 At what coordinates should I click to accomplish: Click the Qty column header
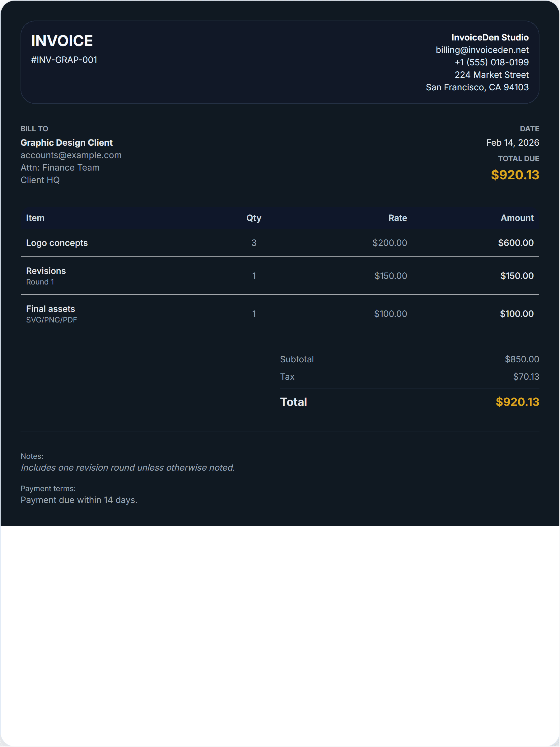[x=254, y=218]
